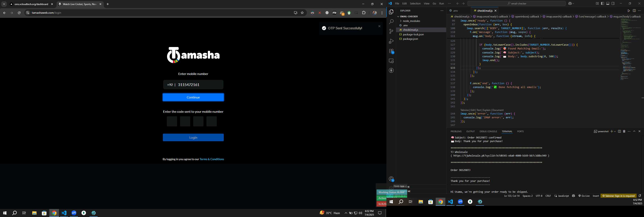Image resolution: width=644 pixels, height=217 pixels.
Task: Click Chrome profile avatar
Action: click(374, 13)
